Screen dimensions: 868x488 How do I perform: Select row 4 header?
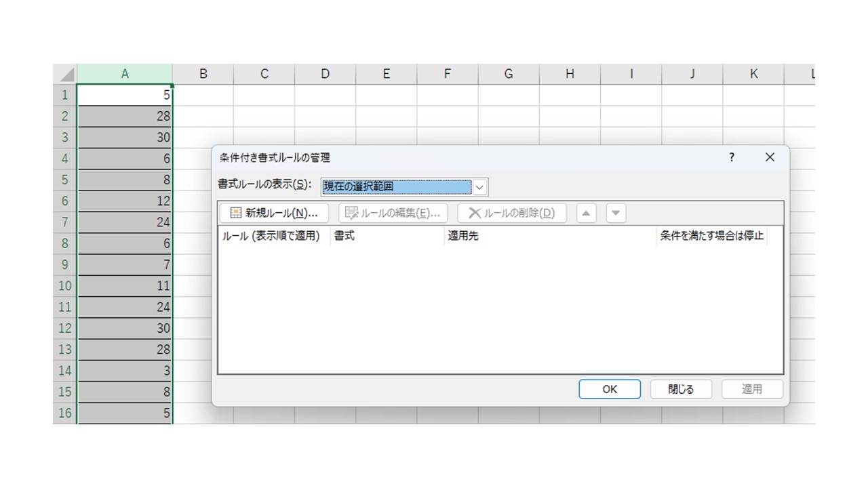(65, 159)
